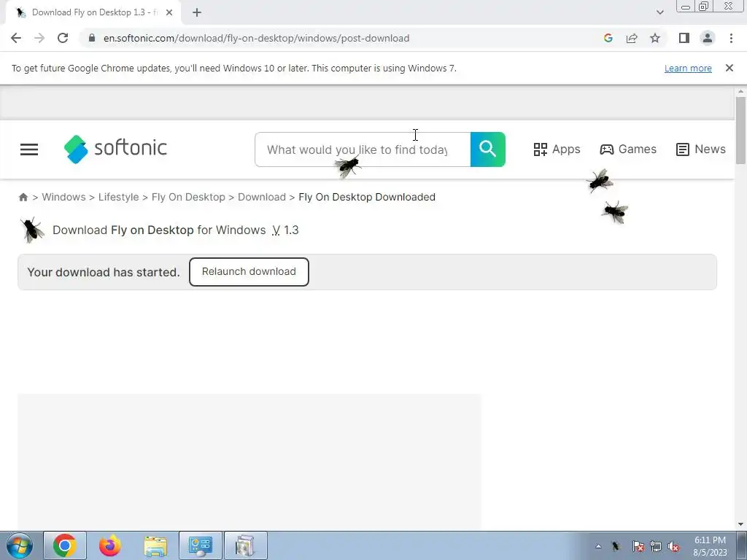Click the Fly on Desktop tray icon
The height and width of the screenshot is (560, 747).
pos(616,546)
